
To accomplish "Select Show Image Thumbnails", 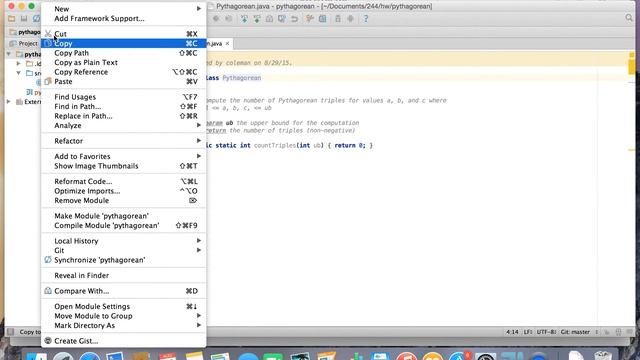I will (x=123, y=166).
